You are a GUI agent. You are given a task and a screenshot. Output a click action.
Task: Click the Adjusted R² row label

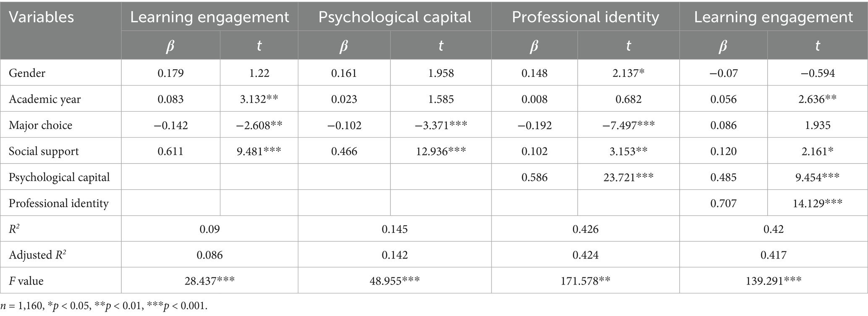37,255
